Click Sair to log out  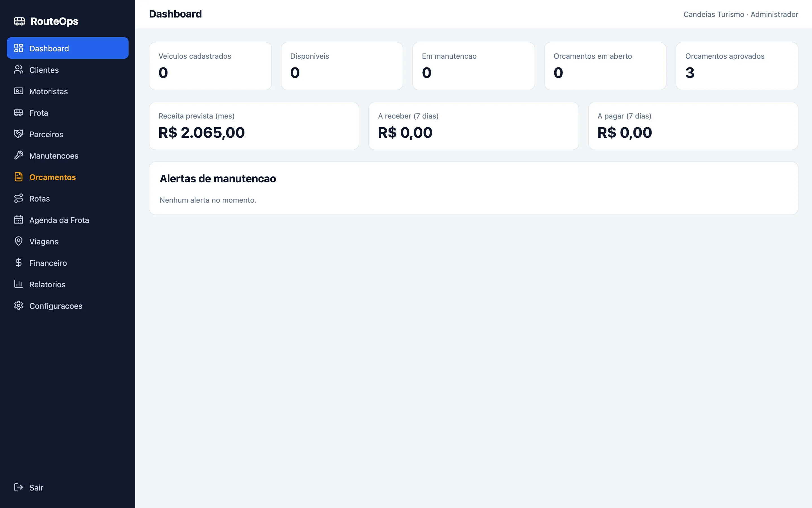click(x=67, y=487)
